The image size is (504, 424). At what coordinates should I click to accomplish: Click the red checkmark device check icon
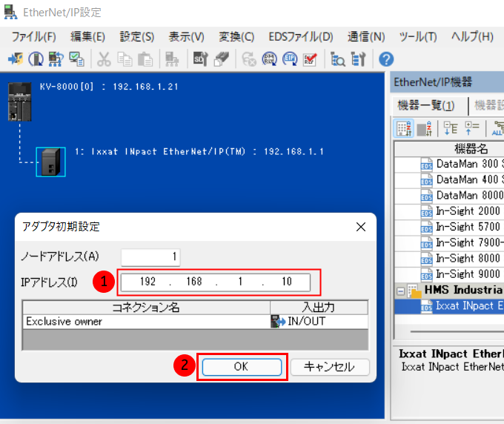[310, 59]
